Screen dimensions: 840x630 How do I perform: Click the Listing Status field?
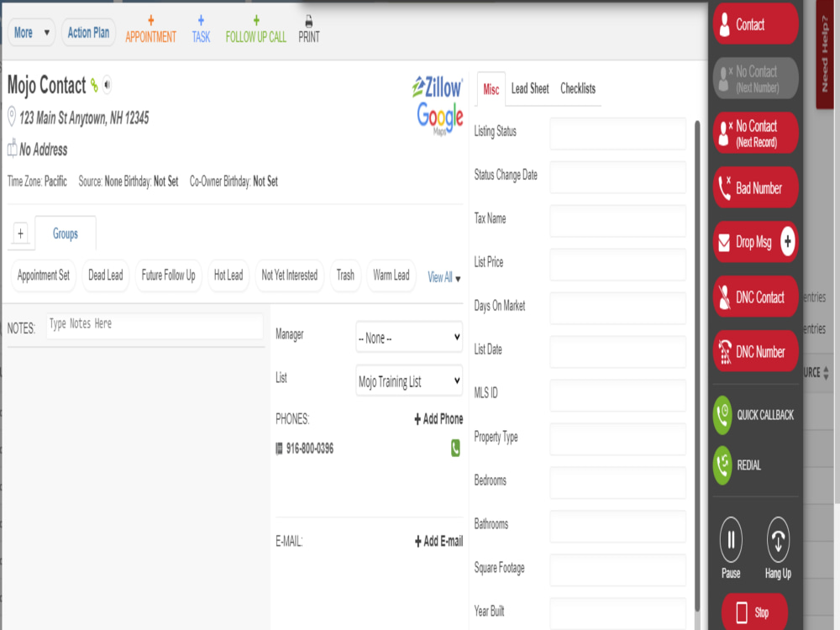point(617,134)
